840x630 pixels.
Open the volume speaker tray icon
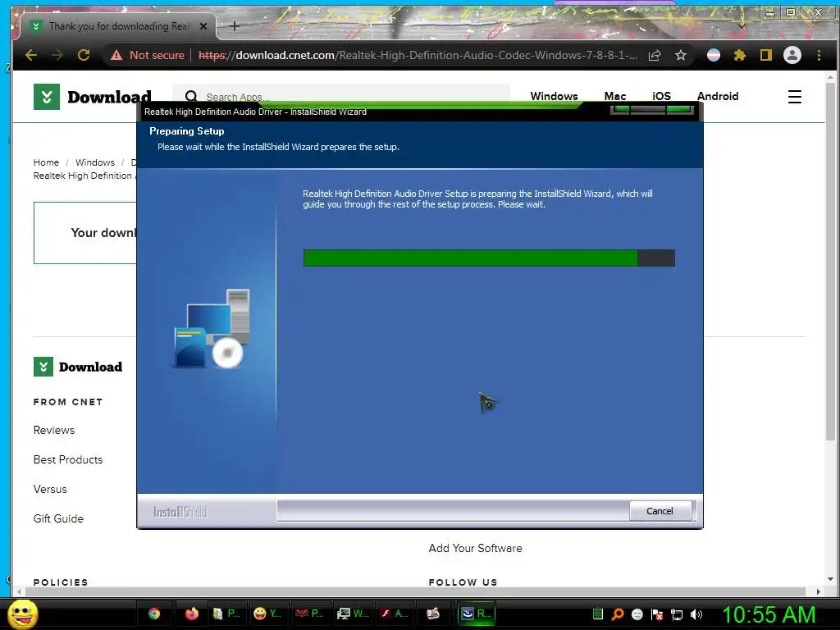[x=696, y=614]
